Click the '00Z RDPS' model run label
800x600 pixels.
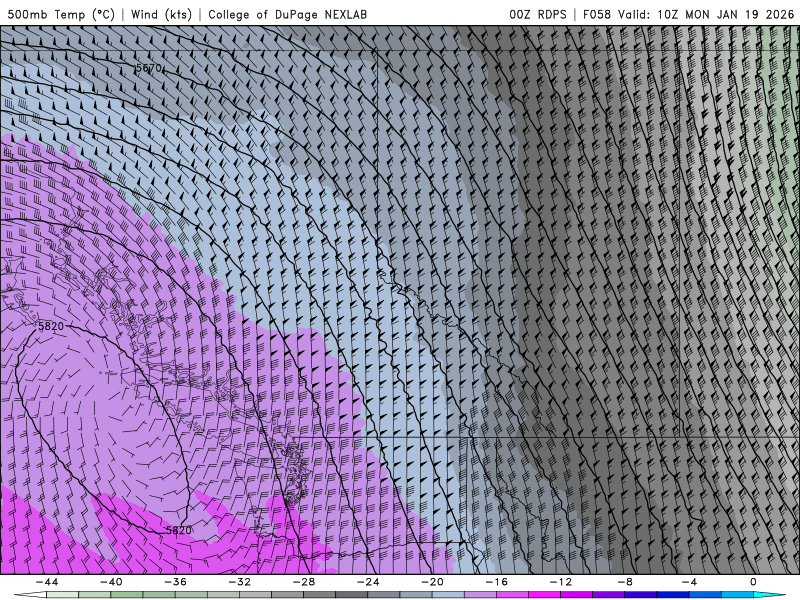coord(538,14)
